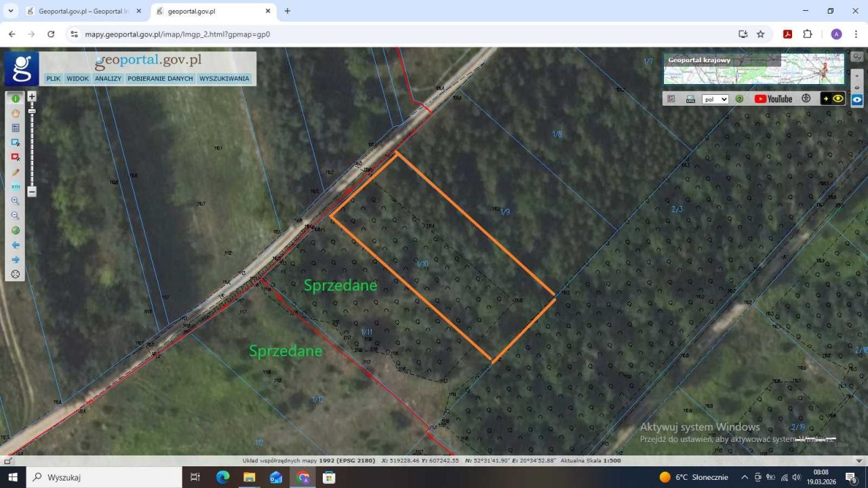The image size is (868, 488).
Task: Open the WYSZUKIWANIA menu
Action: [x=224, y=79]
